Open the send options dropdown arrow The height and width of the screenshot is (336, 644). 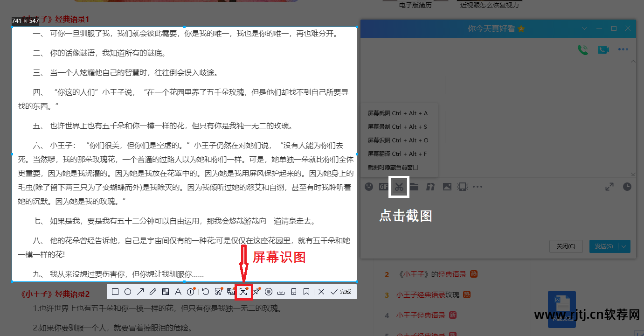click(624, 246)
